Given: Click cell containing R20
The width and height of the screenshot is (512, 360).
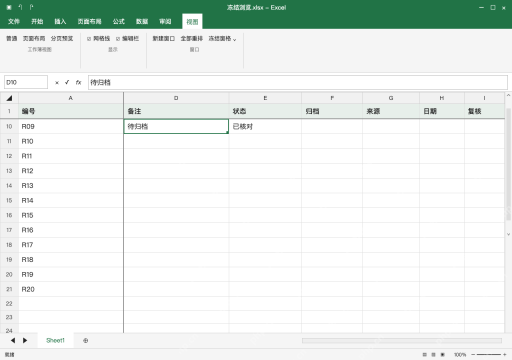Looking at the screenshot, I should pos(71,289).
